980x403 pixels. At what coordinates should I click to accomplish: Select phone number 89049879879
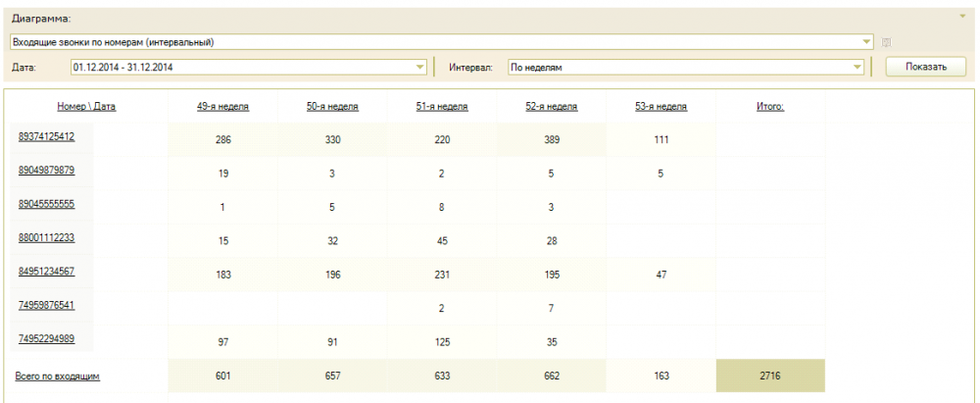46,170
